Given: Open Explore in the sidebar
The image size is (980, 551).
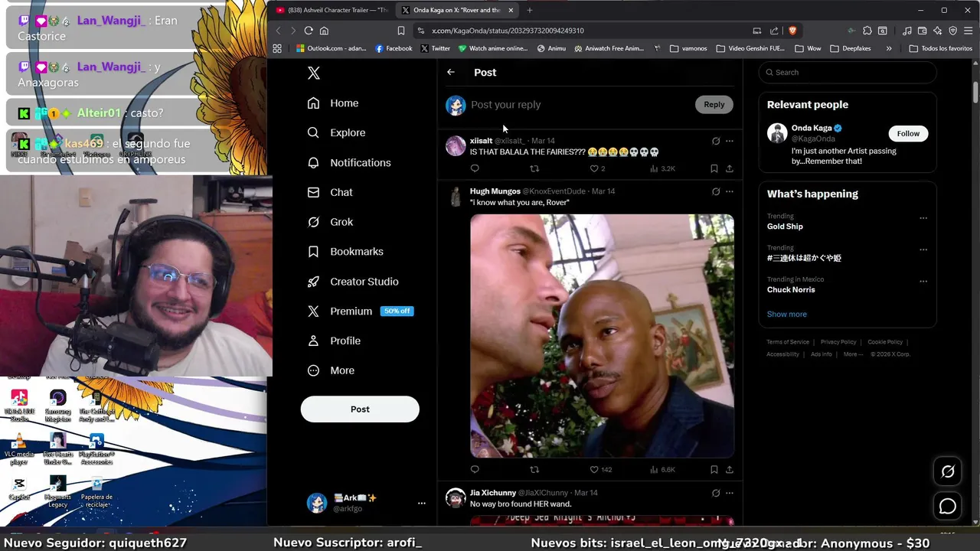Looking at the screenshot, I should (x=336, y=132).
